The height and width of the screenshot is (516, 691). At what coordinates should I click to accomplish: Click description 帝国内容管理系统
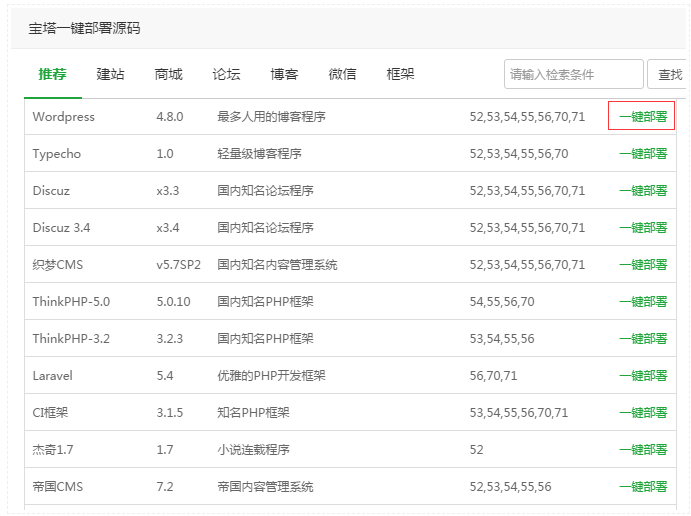(x=265, y=487)
